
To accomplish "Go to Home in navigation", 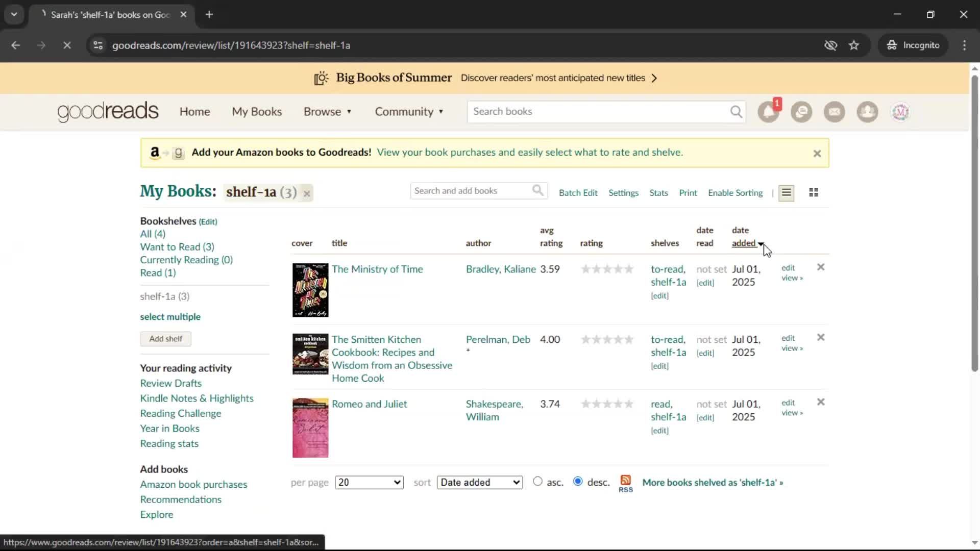I will [195, 112].
